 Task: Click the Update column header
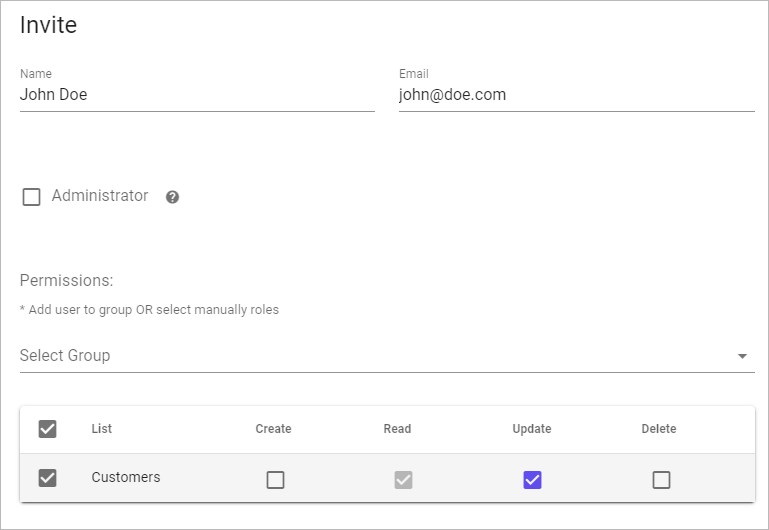[532, 429]
